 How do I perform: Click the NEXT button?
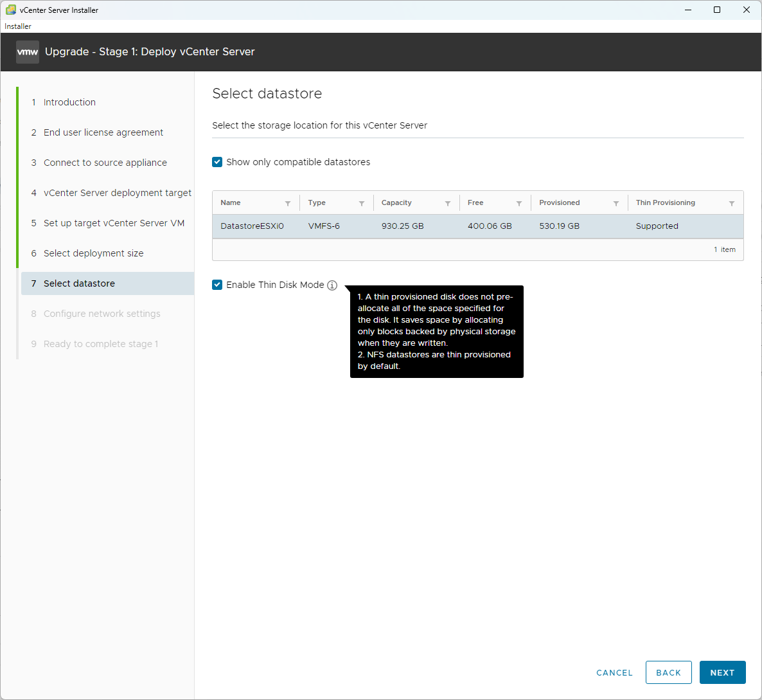pos(722,672)
